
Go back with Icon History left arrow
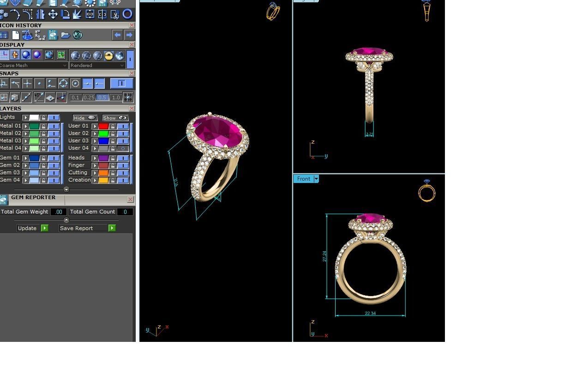(x=118, y=35)
